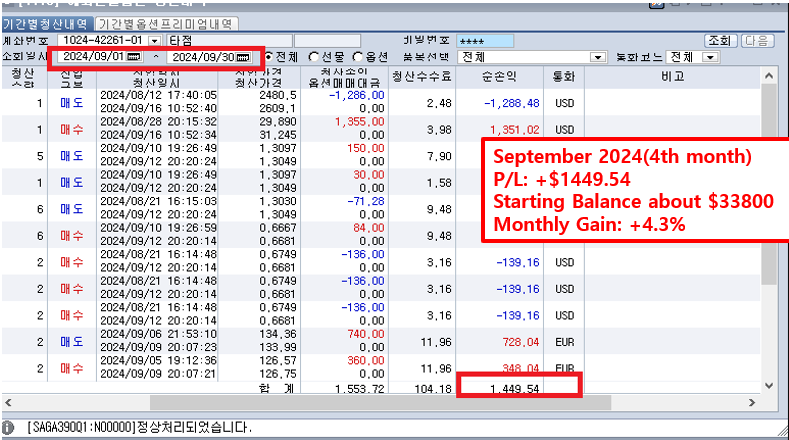789x440 pixels.
Task: Switch to the 기간별청산내역 tab
Action: (x=47, y=23)
